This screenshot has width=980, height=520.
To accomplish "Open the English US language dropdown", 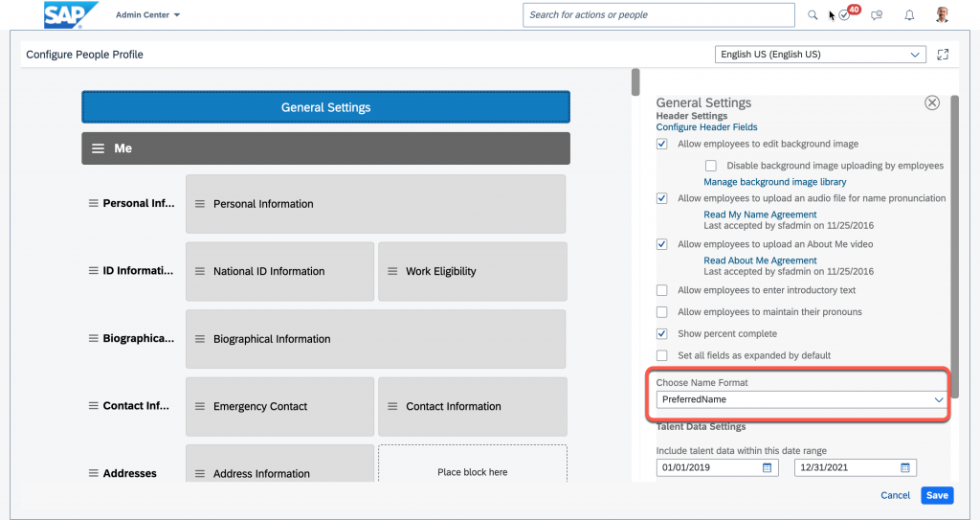I will (x=820, y=55).
